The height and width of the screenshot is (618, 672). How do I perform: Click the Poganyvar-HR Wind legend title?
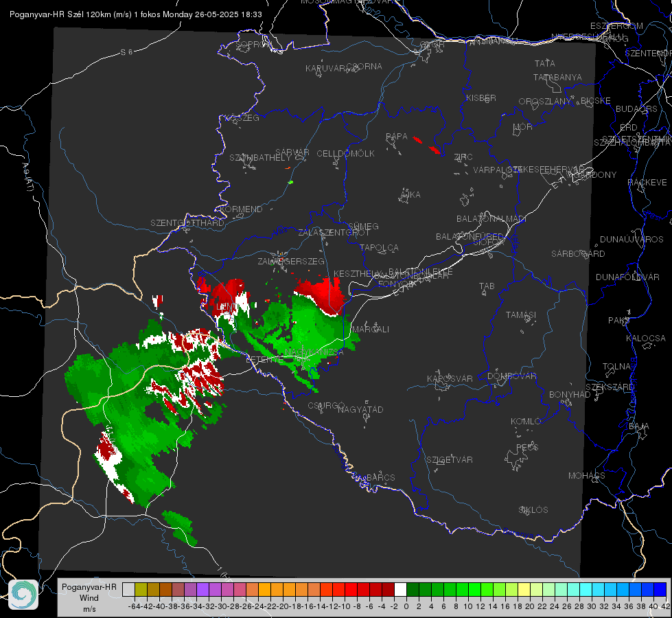coord(89,597)
